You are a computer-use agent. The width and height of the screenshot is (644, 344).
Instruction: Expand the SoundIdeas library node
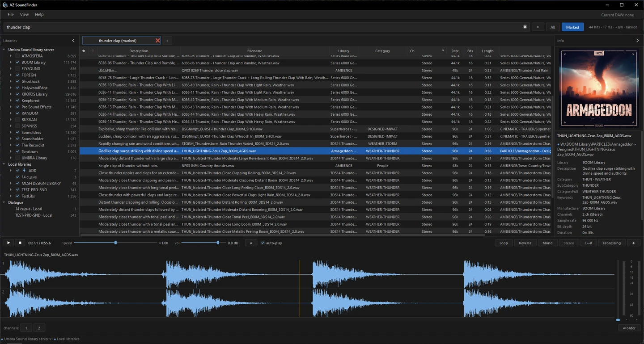click(x=11, y=133)
